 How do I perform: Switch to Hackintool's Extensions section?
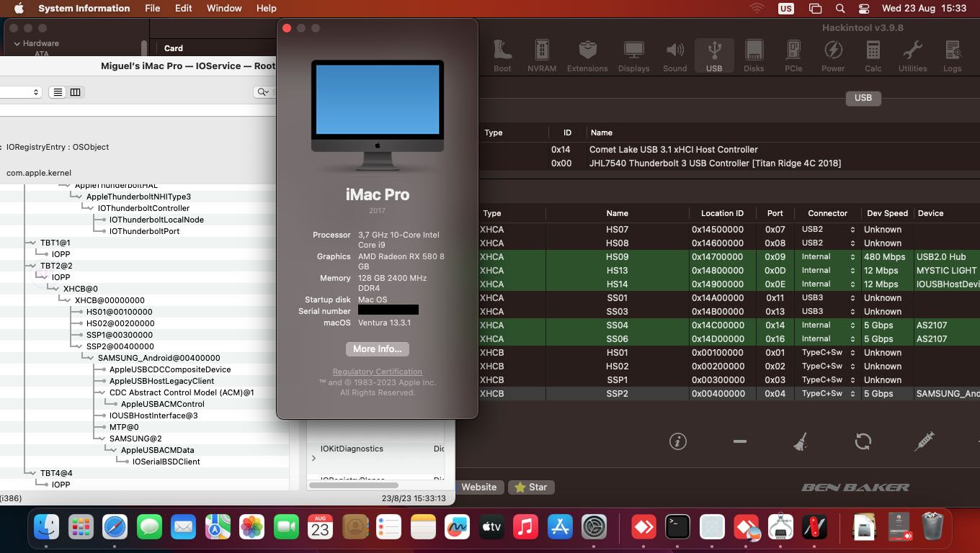[x=587, y=56]
